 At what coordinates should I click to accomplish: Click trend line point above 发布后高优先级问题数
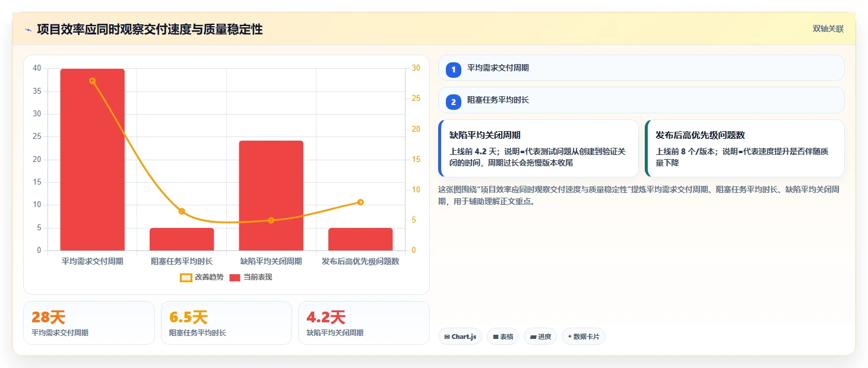[360, 202]
